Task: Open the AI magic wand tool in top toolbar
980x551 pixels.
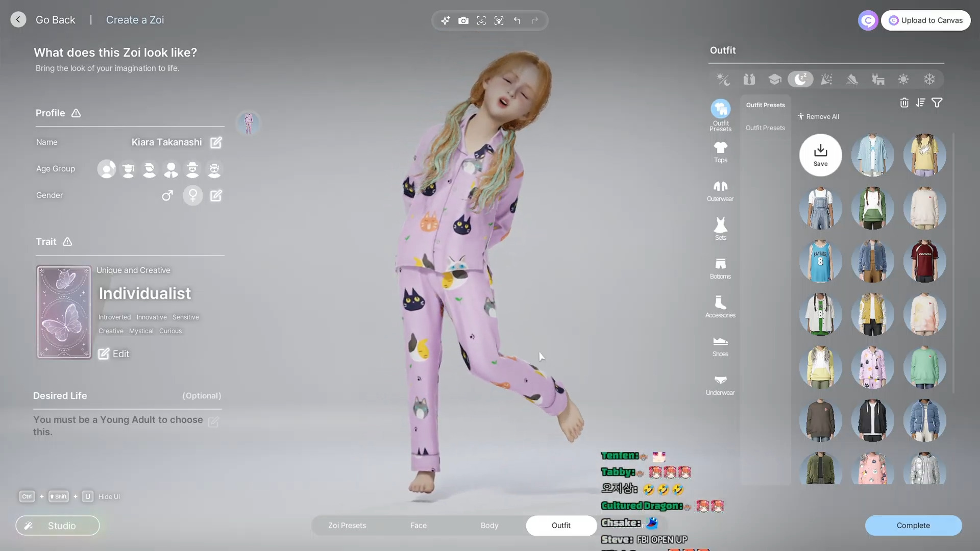Action: click(446, 20)
